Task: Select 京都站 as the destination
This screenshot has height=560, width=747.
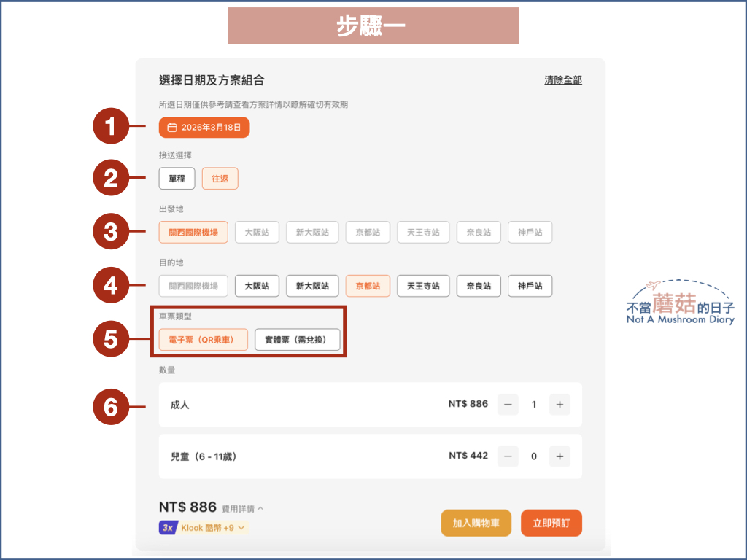Action: click(368, 286)
